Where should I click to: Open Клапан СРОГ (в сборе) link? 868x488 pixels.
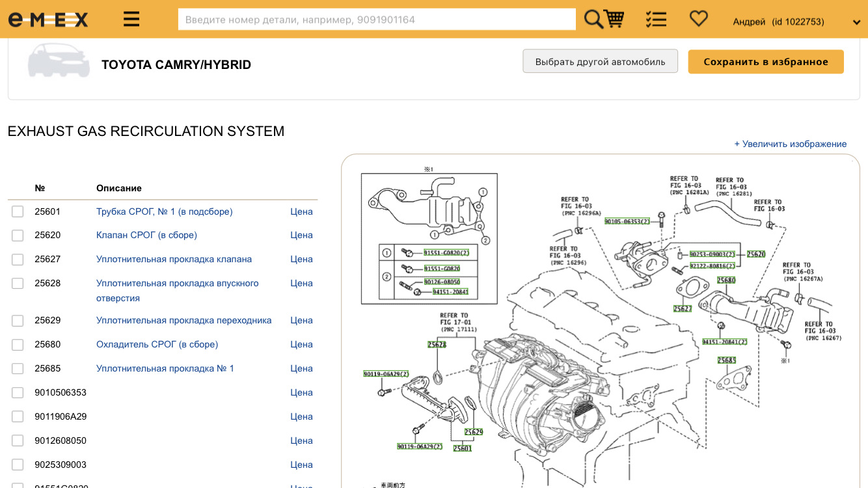[146, 235]
